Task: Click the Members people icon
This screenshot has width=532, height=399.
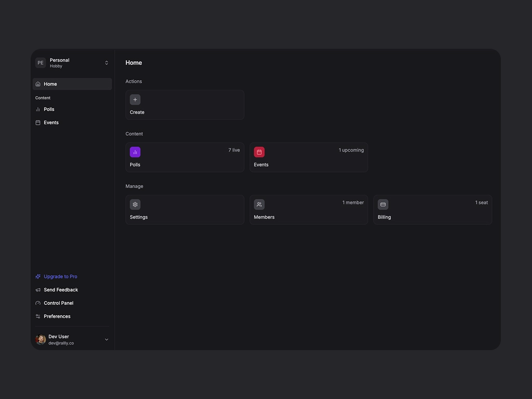Action: tap(259, 205)
